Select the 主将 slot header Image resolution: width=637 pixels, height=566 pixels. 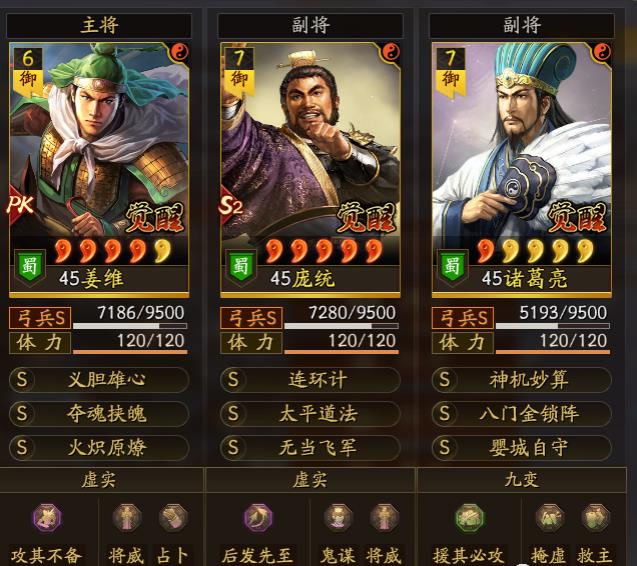(x=99, y=25)
